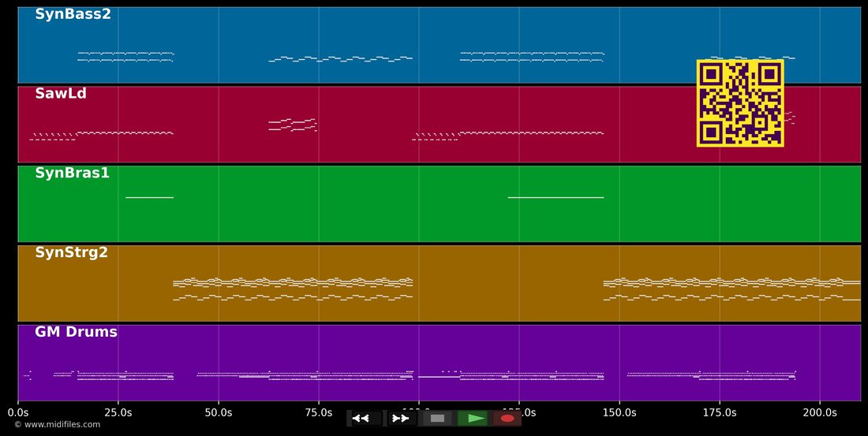Click the 175.0s time axis label
Image resolution: width=868 pixels, height=436 pixels.
tap(720, 413)
